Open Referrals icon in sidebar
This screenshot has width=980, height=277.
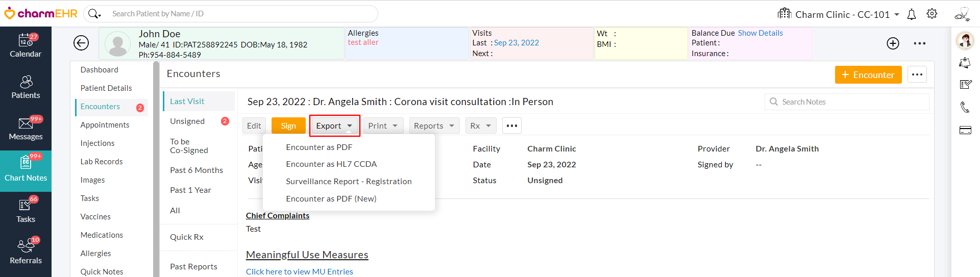[26, 246]
